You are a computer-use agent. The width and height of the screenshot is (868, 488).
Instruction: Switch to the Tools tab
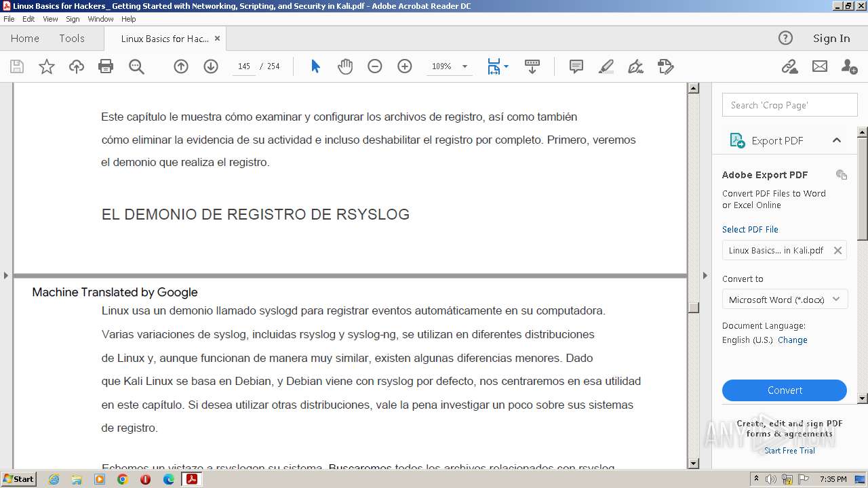pyautogui.click(x=72, y=39)
